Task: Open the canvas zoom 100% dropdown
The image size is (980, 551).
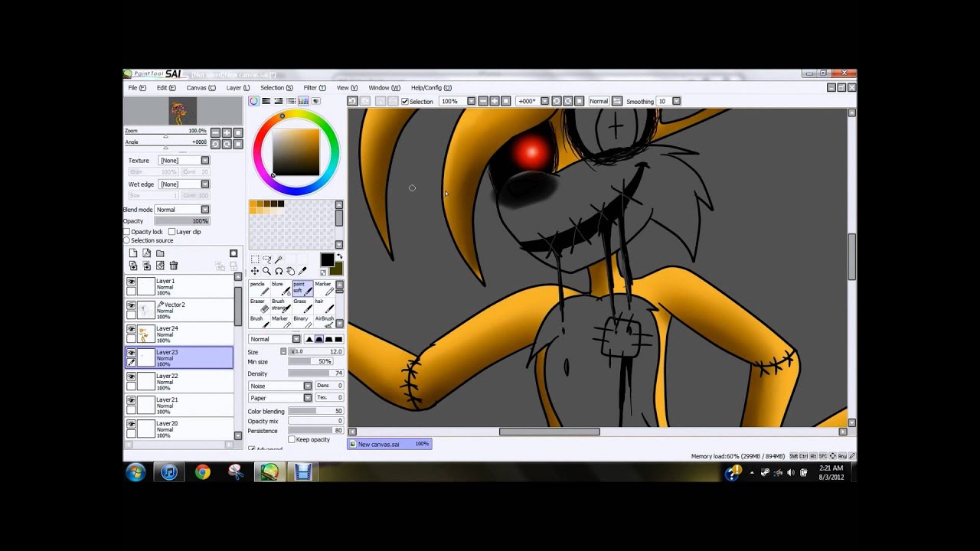Action: [x=471, y=101]
